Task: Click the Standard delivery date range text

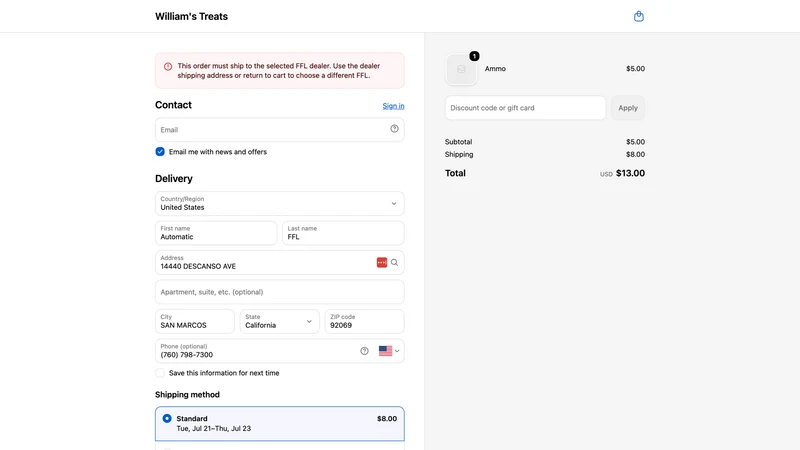Action: coord(214,429)
